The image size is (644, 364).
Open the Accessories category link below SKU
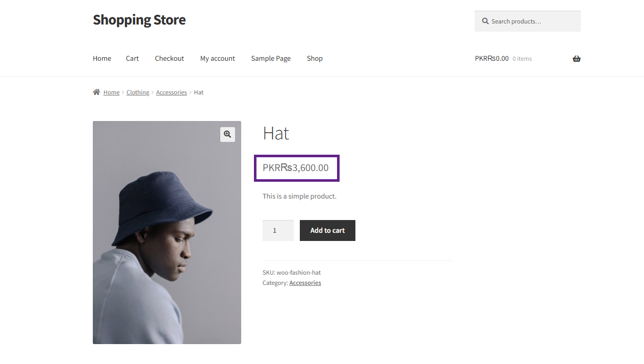305,283
